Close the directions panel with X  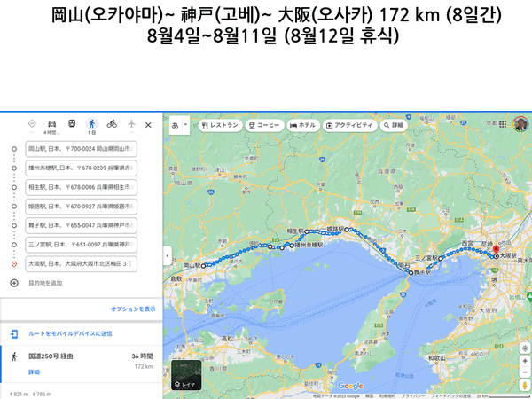(x=149, y=125)
